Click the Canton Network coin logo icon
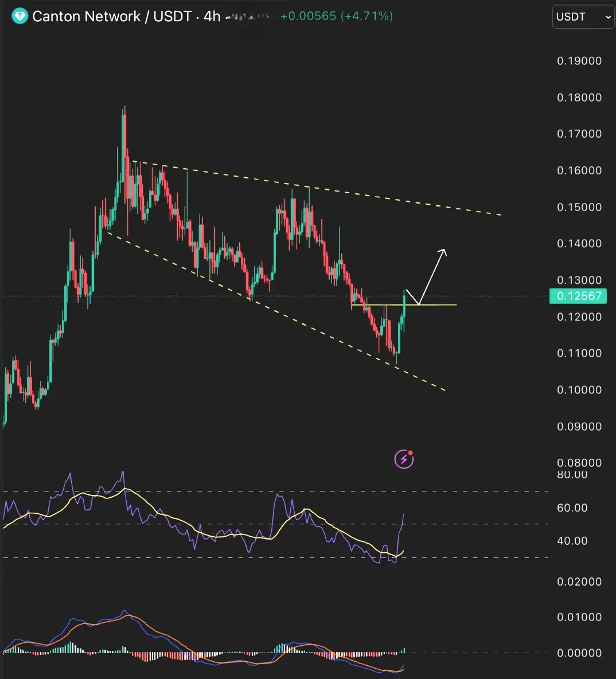Image resolution: width=616 pixels, height=679 pixels. (20, 17)
